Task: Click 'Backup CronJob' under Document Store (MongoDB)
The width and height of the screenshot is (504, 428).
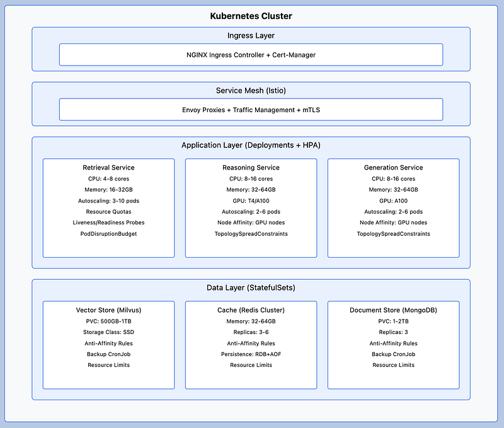Action: point(393,354)
